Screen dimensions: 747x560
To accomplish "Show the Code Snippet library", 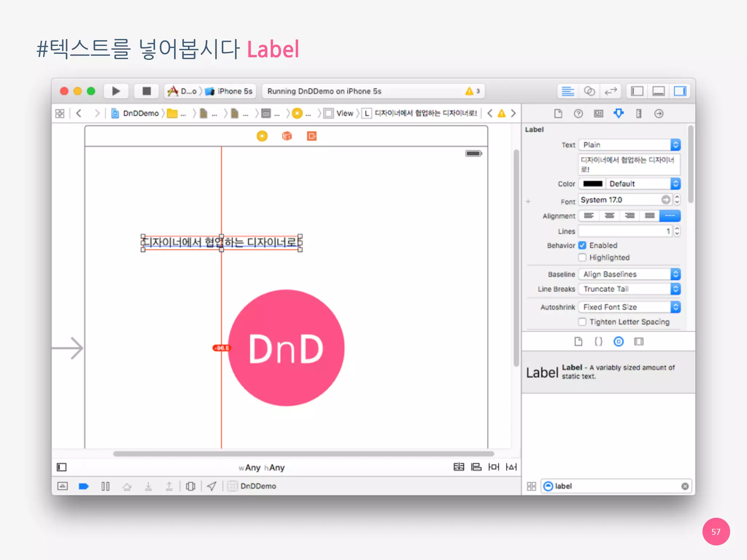I will (599, 342).
